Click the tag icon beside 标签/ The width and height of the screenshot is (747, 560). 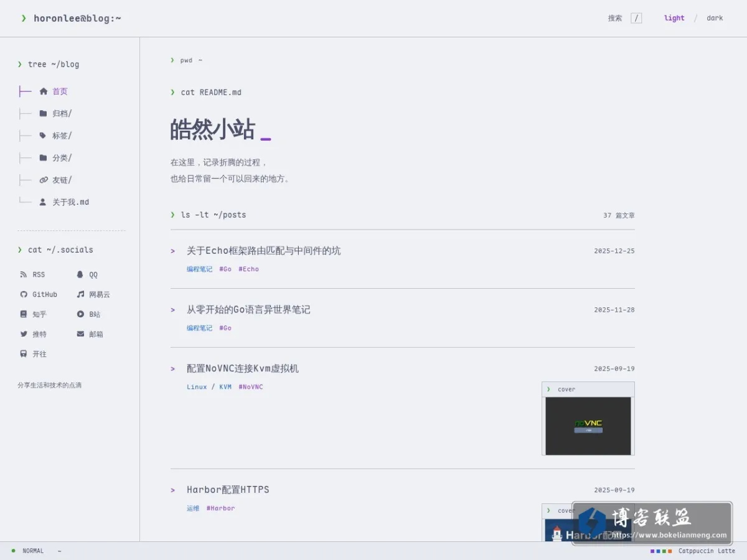[x=43, y=136]
